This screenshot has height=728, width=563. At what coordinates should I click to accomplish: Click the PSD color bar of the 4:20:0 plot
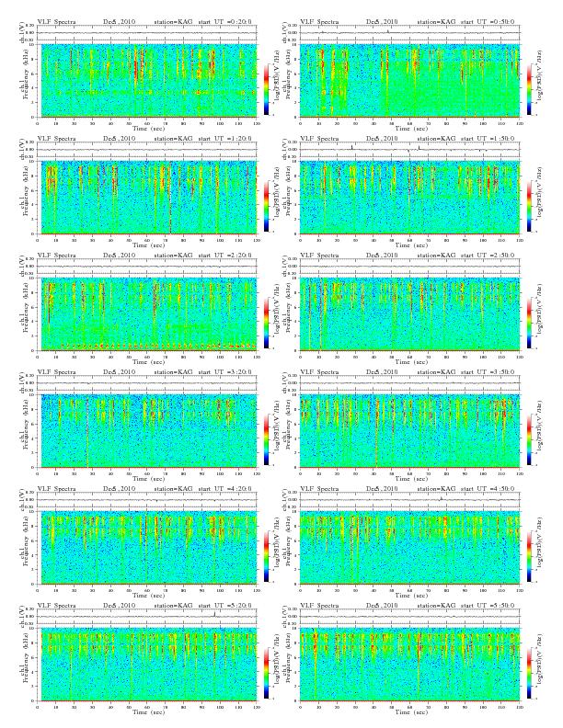(266, 557)
